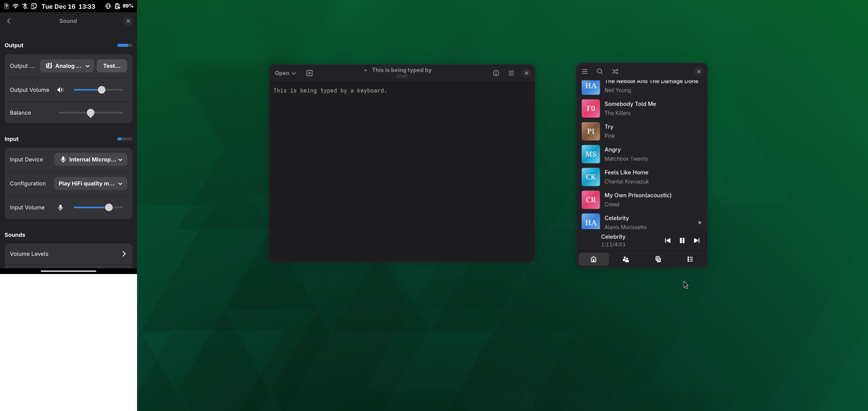Switch to the Albums tab in music player
This screenshot has width=868, height=411.
pos(658,259)
